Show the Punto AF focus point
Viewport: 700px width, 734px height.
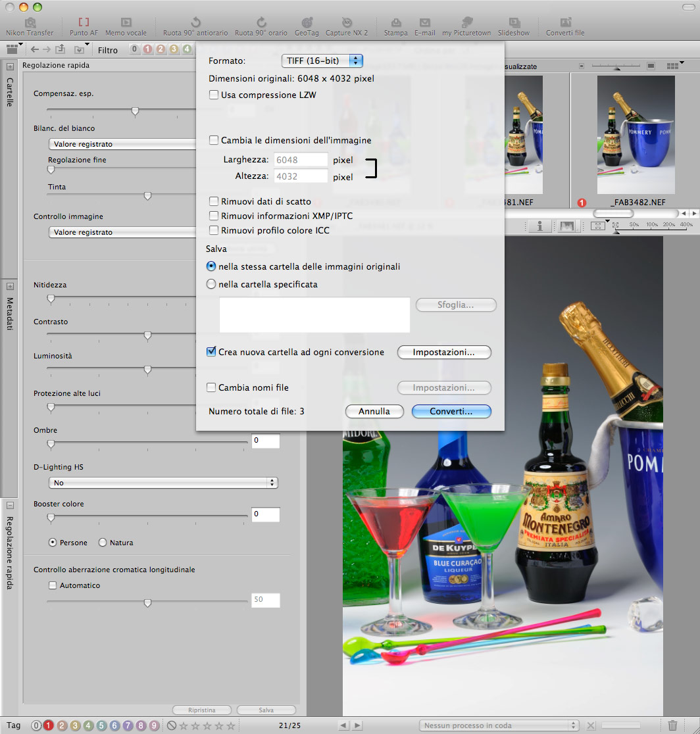84,27
